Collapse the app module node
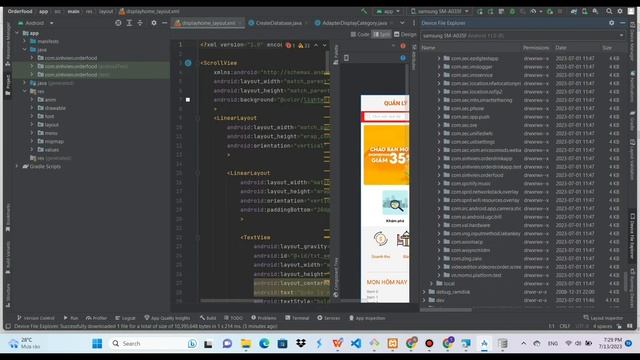This screenshot has height=360, width=640. click(17, 33)
